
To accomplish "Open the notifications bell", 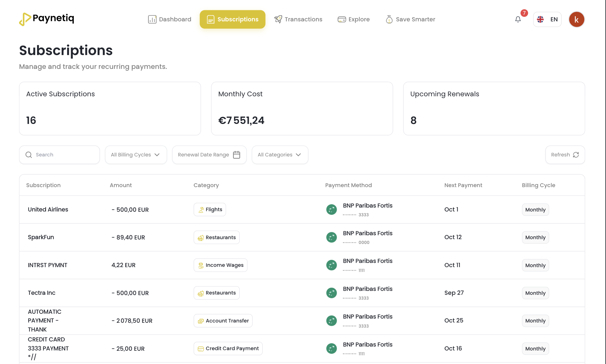I will click(518, 19).
